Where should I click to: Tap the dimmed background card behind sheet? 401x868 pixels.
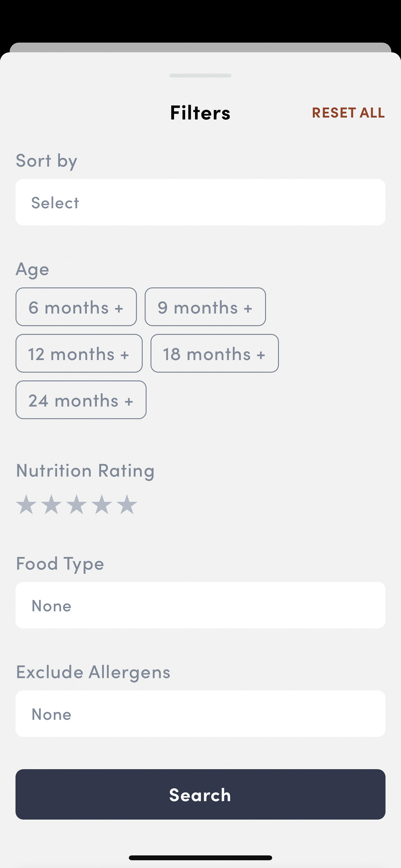(200, 47)
